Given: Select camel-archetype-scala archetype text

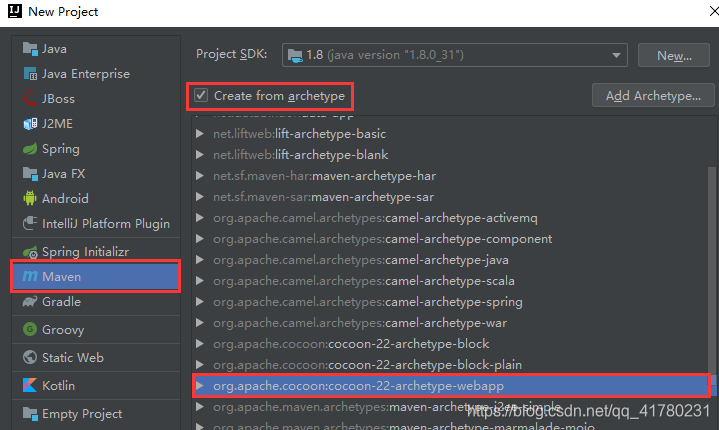Looking at the screenshot, I should (x=450, y=281).
